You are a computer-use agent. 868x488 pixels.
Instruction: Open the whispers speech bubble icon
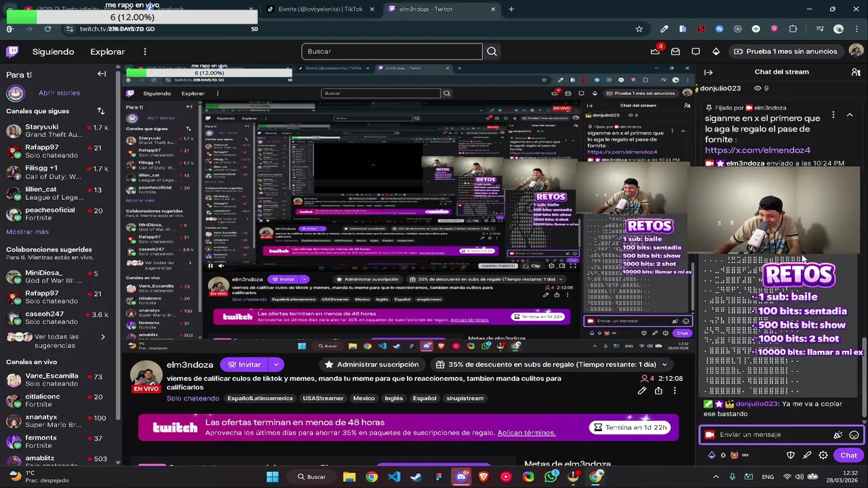[x=696, y=52]
